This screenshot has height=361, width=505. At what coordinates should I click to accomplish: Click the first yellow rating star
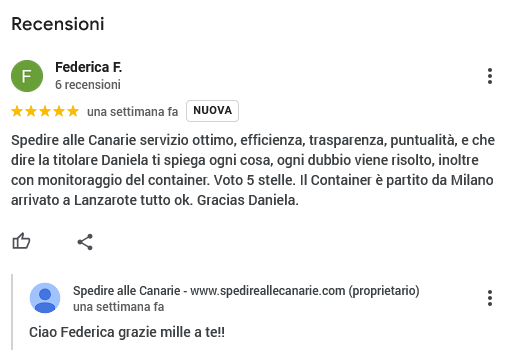[x=17, y=111]
